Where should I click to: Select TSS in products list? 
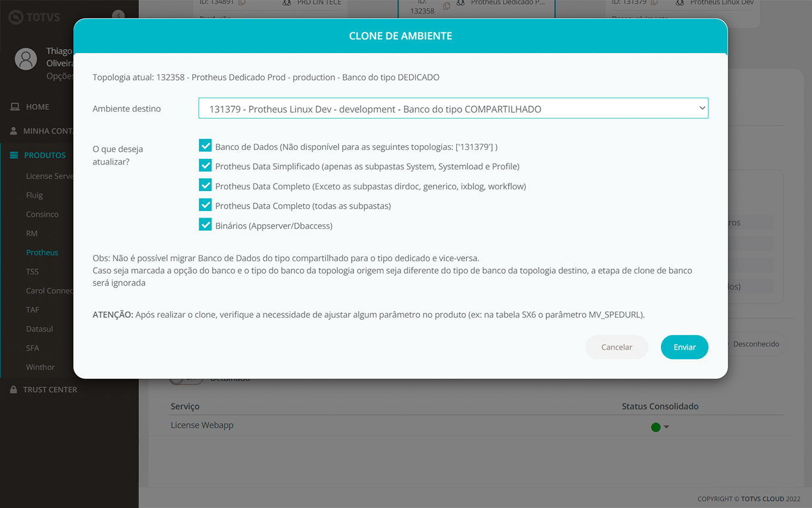coord(32,271)
